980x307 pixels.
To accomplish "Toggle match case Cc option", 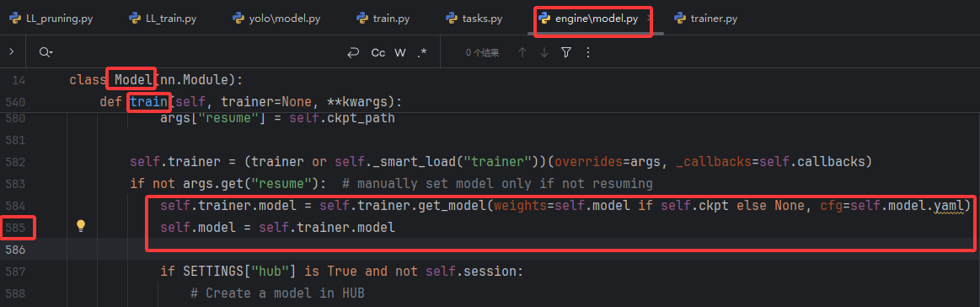I will (378, 52).
